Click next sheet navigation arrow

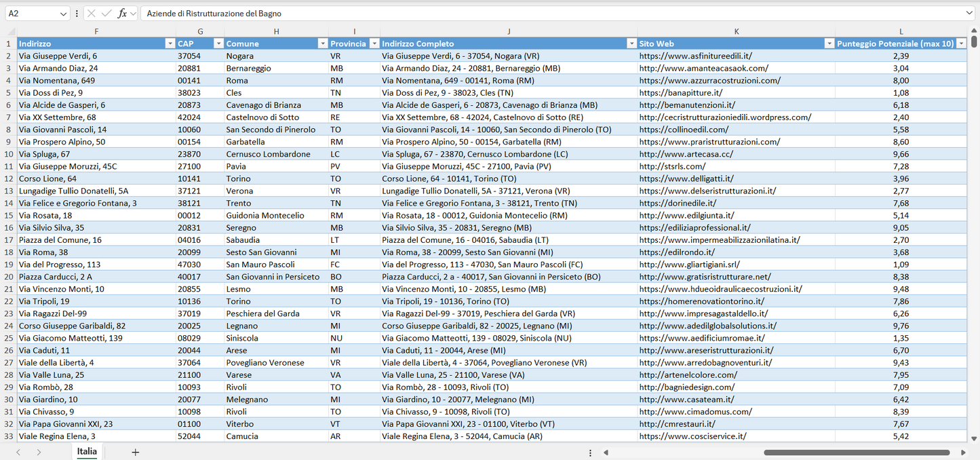tap(39, 452)
